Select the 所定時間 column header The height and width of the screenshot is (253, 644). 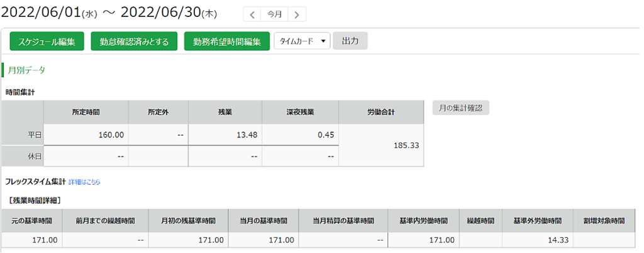(86, 112)
